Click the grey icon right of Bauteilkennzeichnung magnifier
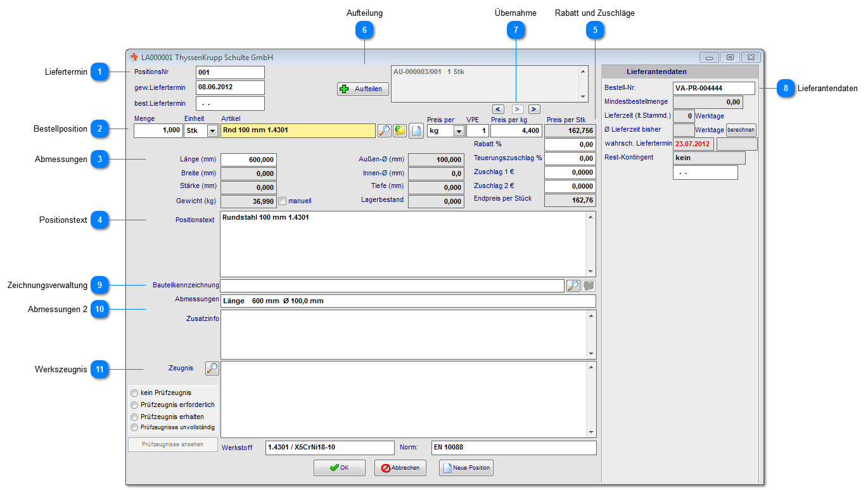The height and width of the screenshot is (490, 868). tap(589, 286)
